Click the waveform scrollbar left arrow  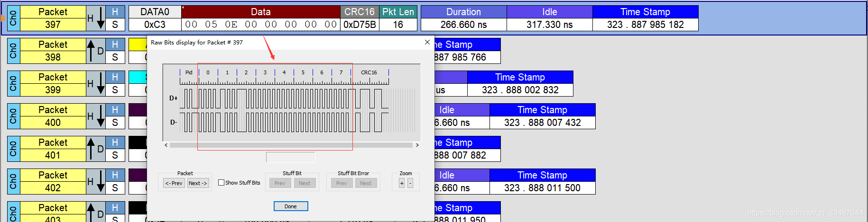click(x=166, y=145)
